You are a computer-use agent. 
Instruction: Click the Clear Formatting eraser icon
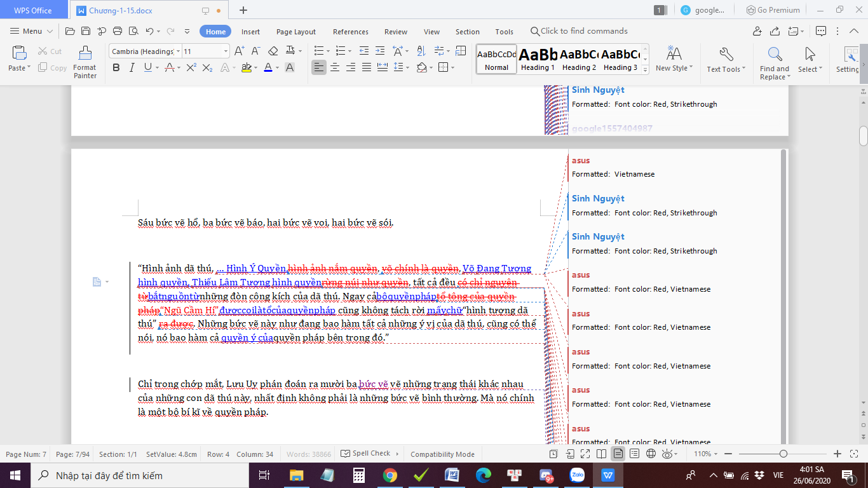pos(273,51)
